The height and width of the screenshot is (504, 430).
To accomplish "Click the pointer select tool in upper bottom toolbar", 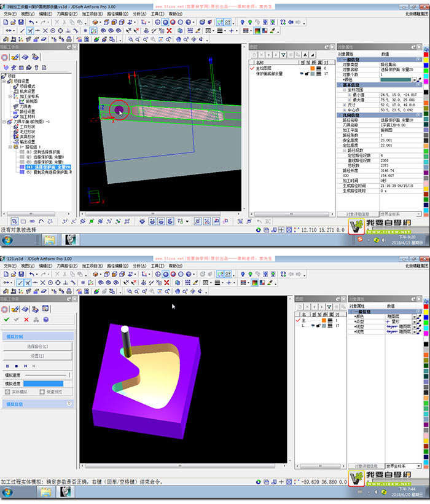I will (x=15, y=221).
